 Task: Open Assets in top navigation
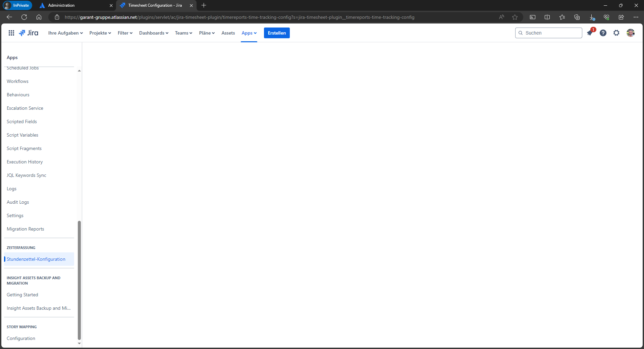(228, 33)
